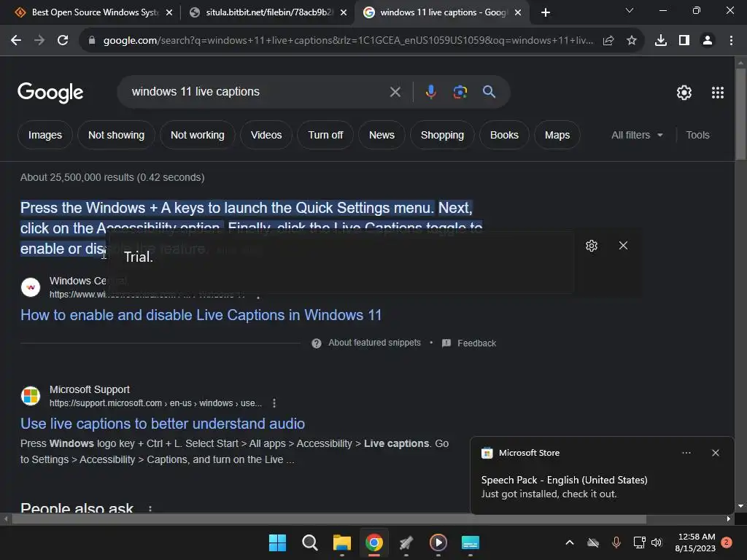Expand the All filters dropdown
The height and width of the screenshot is (560, 747).
coord(638,135)
